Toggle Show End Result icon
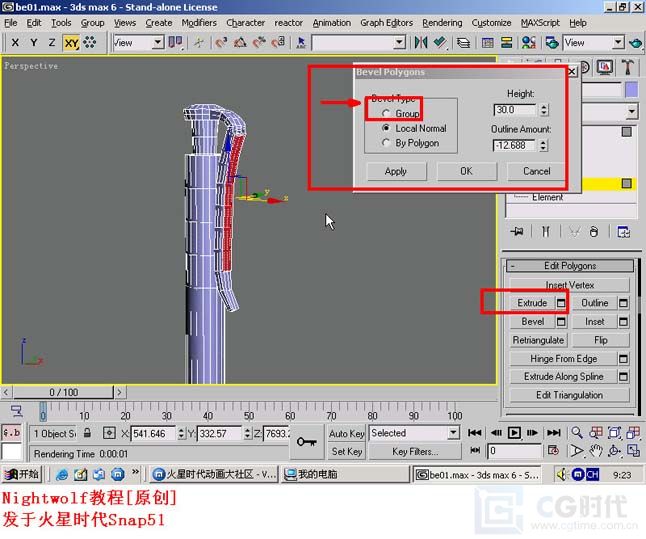The image size is (646, 539). 545,232
